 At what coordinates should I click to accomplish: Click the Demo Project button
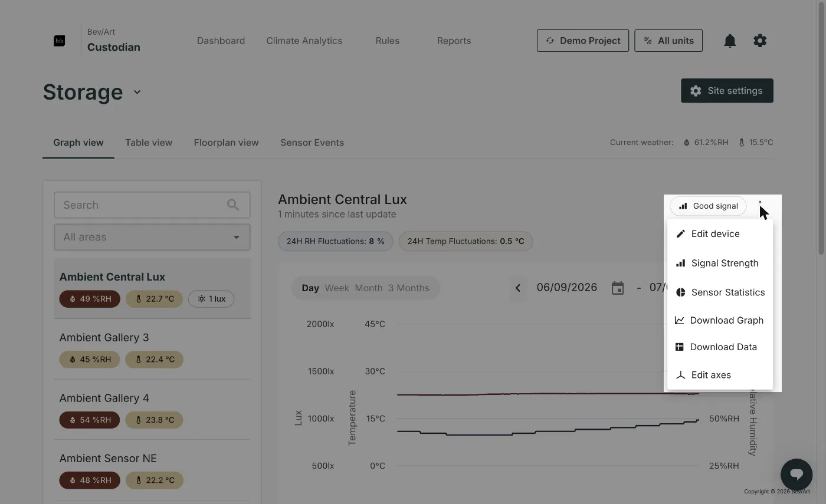pos(583,41)
